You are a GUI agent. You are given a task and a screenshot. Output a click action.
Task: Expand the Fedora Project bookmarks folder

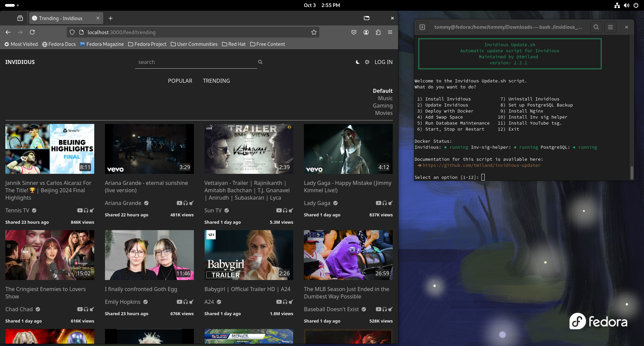click(x=147, y=44)
